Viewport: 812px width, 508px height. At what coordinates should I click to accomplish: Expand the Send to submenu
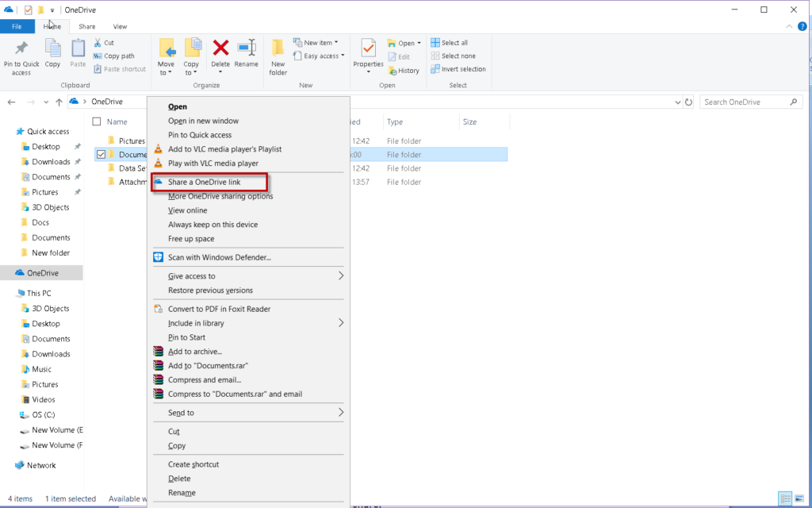pos(248,413)
